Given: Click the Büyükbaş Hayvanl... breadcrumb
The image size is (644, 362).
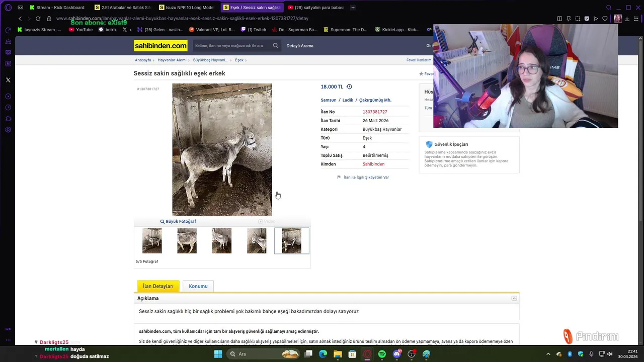Looking at the screenshot, I should pos(210,60).
